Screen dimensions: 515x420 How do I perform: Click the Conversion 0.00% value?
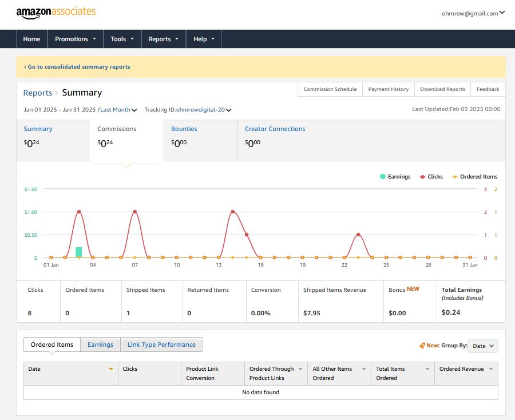[260, 313]
